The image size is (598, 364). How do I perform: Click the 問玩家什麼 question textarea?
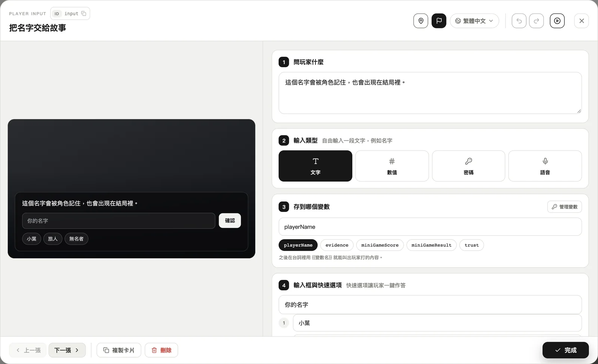430,93
